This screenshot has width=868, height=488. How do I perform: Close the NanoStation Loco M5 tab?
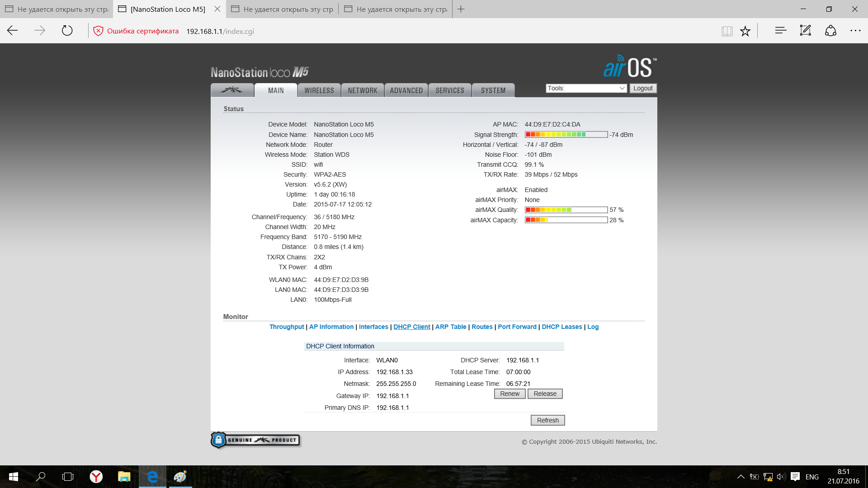(217, 9)
